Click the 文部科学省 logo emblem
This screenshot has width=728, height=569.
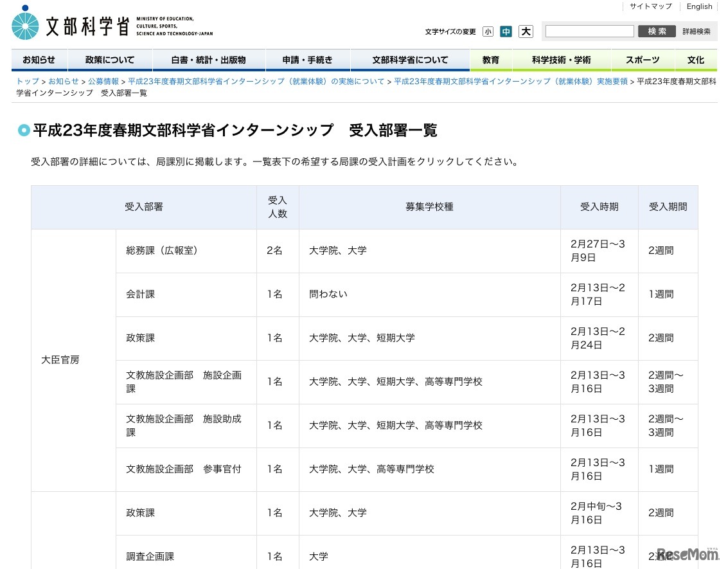pos(24,24)
